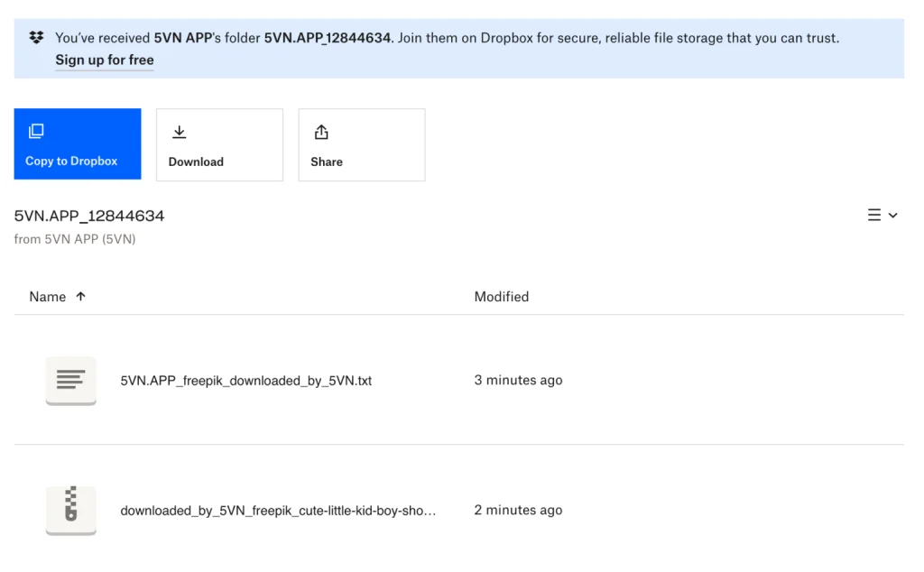Toggle sort direction with the Name arrow
This screenshot has width=924, height=572.
click(x=80, y=296)
